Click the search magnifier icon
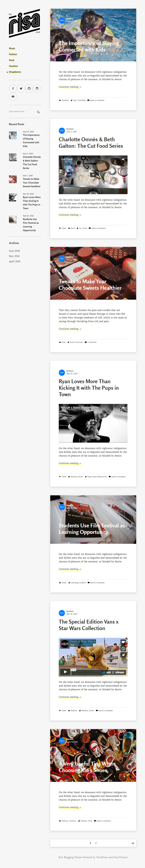Image resolution: width=145 pixels, height=868 pixels. point(38,112)
